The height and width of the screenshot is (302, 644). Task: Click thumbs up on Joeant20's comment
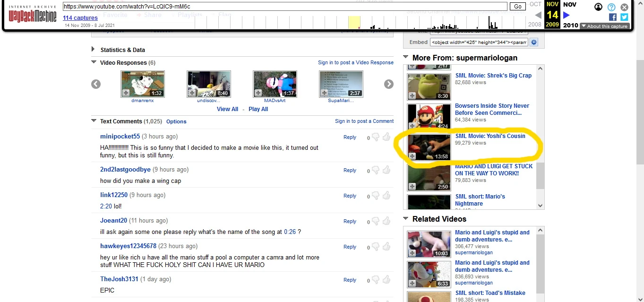[386, 221]
